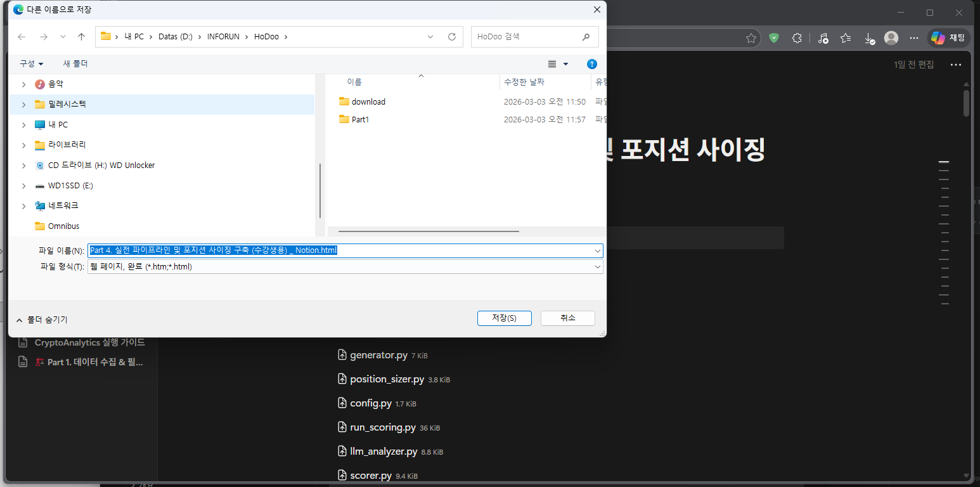Screen dimensions: 980x487
Task: Open the 파일 이름 dropdown arrow
Action: coord(598,251)
